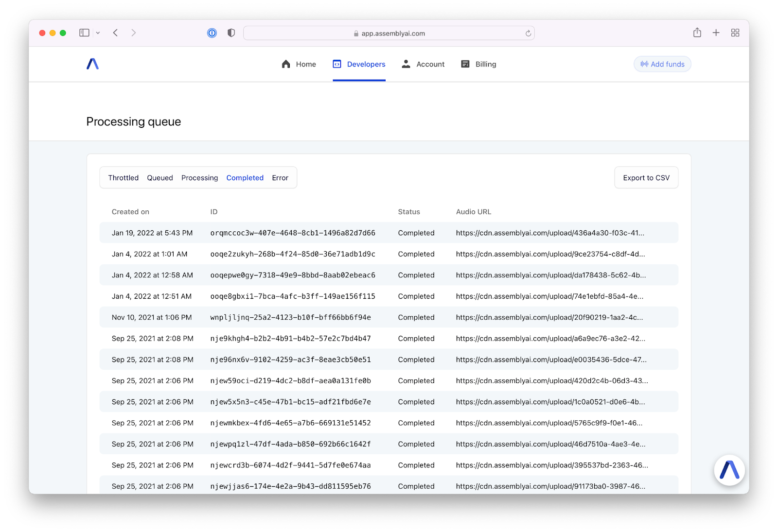
Task: Click ID ooqe8gbxi1-7bca-4afc-b3ff-149ae156f115
Action: pos(293,296)
